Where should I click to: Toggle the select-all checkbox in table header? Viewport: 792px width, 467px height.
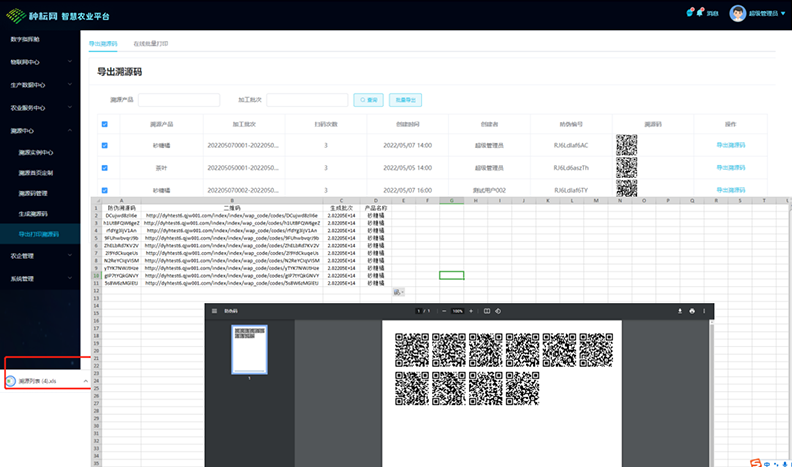click(x=105, y=124)
